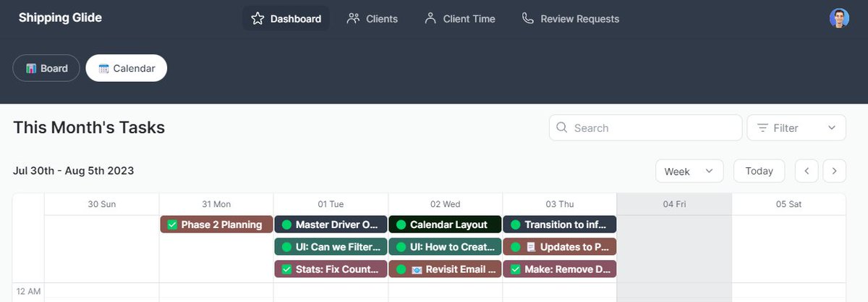Viewport: 868px width, 302px height.
Task: Open the Dashboard tab with star icon
Action: coord(286,19)
